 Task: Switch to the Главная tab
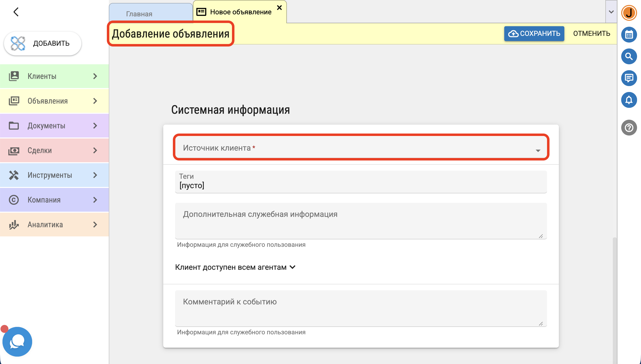click(x=139, y=14)
